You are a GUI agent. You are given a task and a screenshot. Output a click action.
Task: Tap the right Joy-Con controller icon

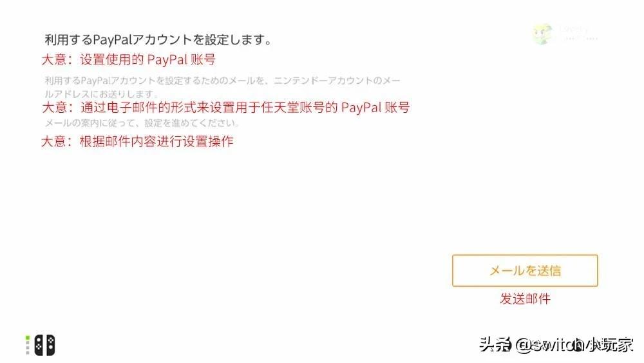point(50,346)
